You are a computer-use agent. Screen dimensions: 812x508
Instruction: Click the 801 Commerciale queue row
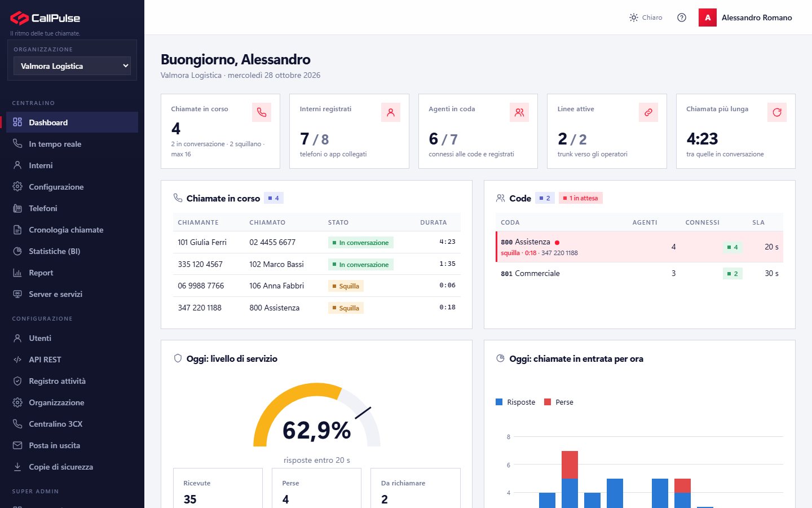tap(639, 273)
